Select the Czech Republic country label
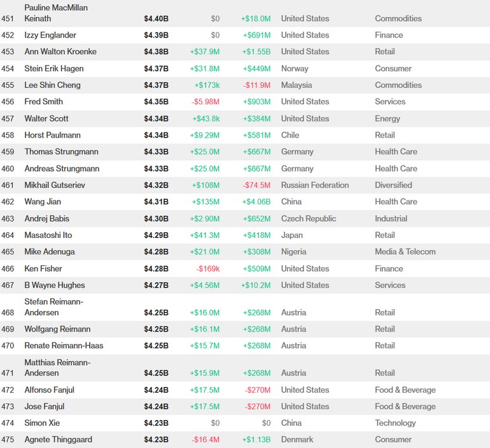 309,218
